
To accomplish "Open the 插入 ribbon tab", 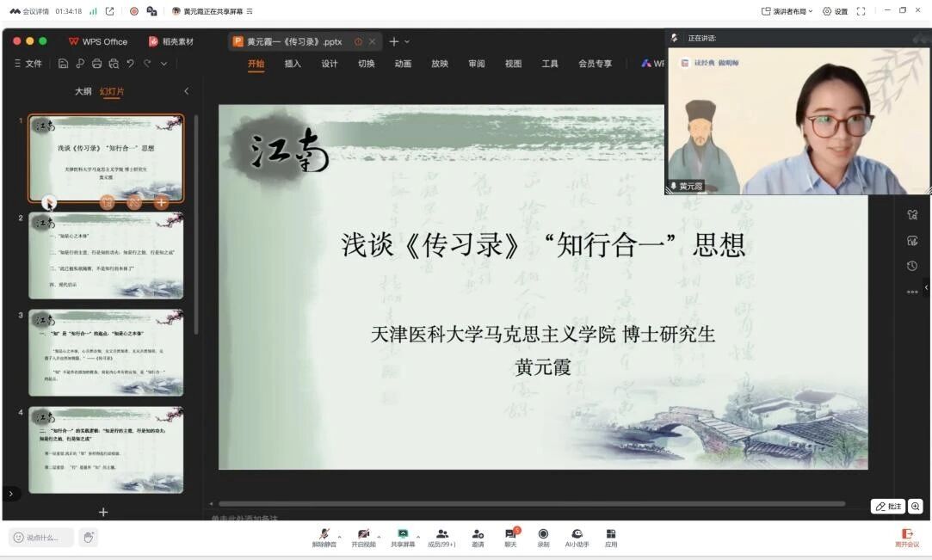I will [293, 64].
